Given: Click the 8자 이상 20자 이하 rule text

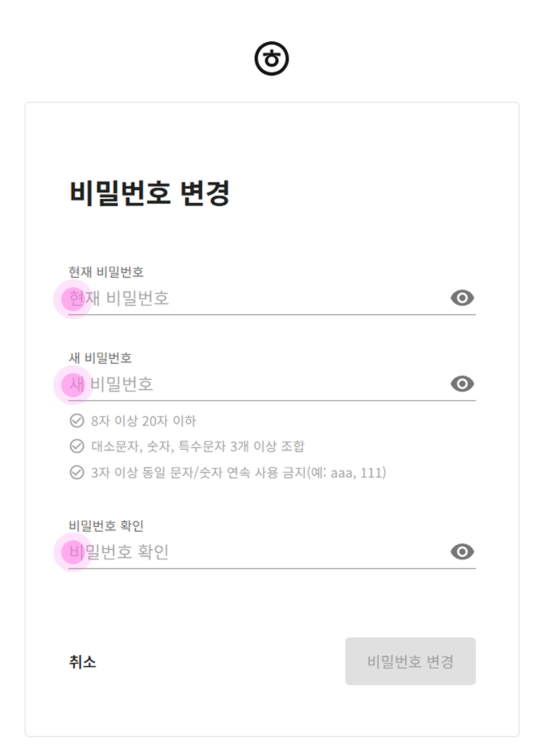Looking at the screenshot, I should click(x=143, y=421).
